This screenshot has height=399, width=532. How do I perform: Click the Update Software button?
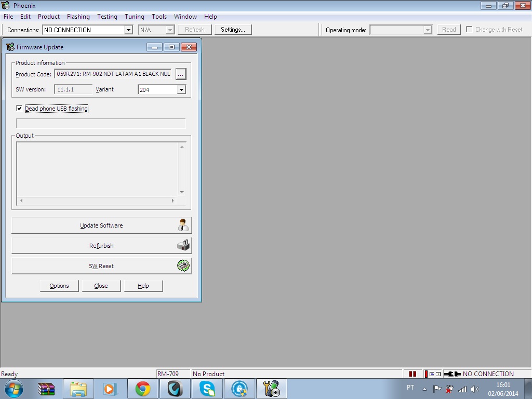click(x=101, y=225)
